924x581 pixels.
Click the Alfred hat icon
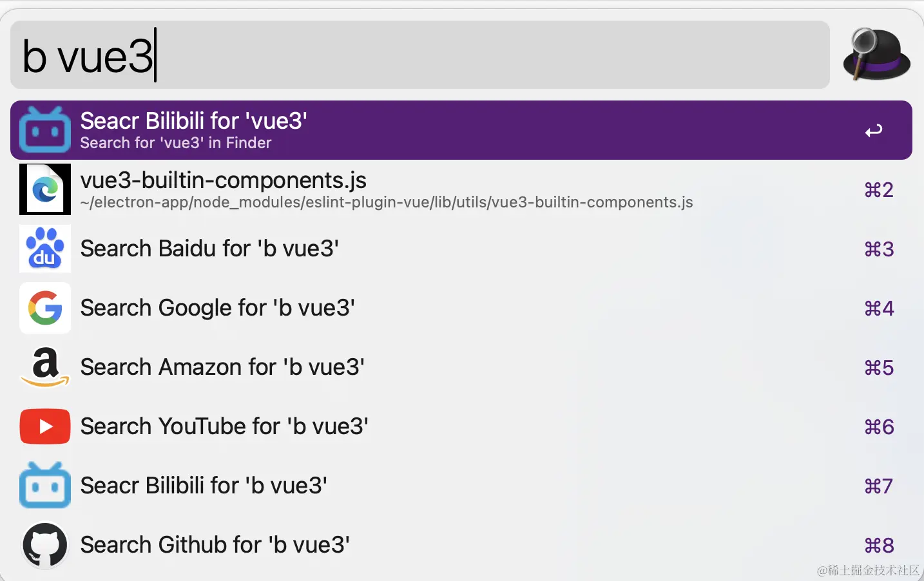click(876, 55)
